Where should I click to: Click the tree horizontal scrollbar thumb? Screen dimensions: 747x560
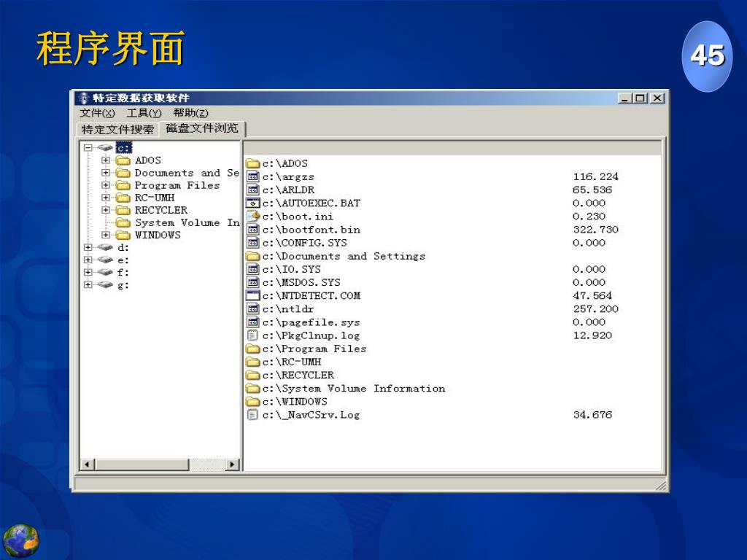click(142, 464)
